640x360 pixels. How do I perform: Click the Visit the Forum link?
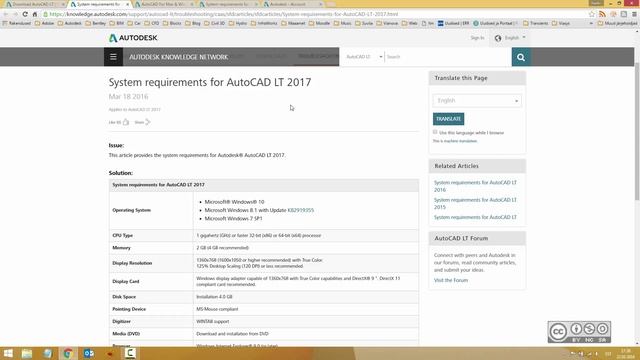coord(451,280)
